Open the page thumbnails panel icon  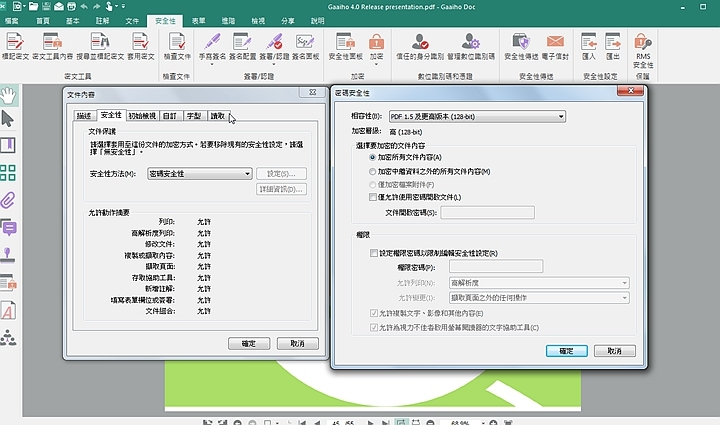[8, 173]
